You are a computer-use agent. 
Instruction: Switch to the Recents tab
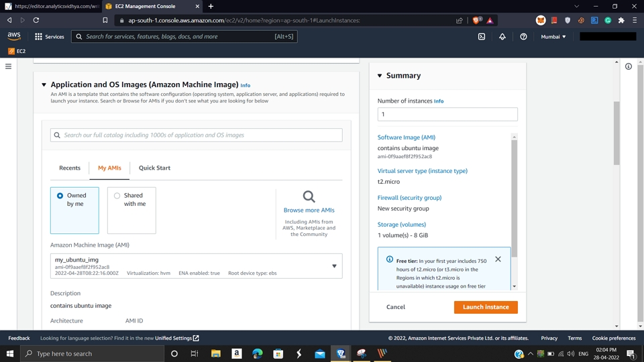pos(70,168)
